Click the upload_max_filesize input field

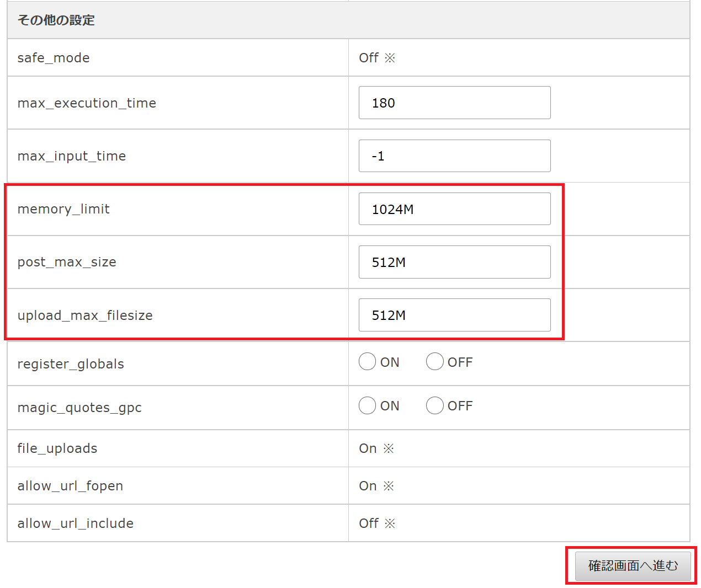pyautogui.click(x=454, y=315)
